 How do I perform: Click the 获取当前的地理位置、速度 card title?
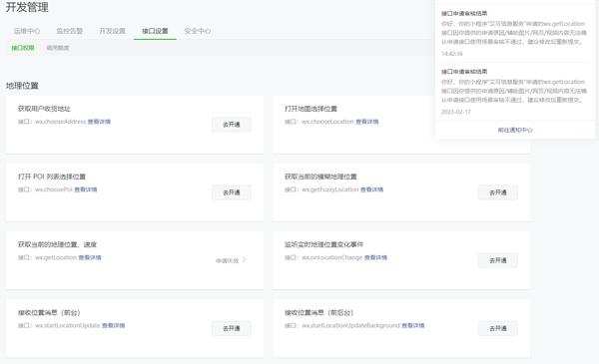[x=57, y=244]
